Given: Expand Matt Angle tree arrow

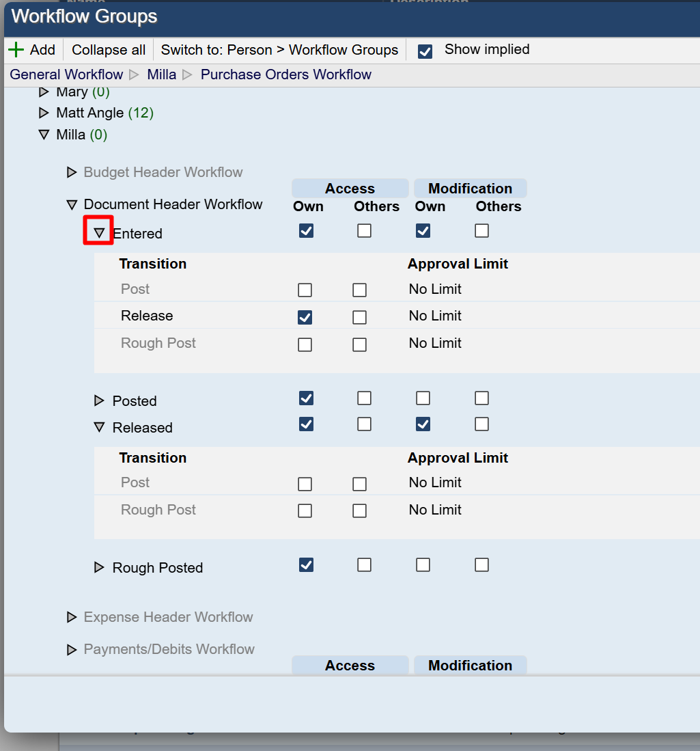Looking at the screenshot, I should click(x=44, y=113).
